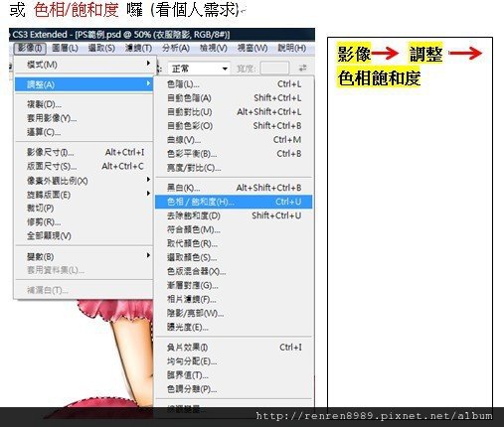Apply 自動色彩(O) auto color

(234, 126)
